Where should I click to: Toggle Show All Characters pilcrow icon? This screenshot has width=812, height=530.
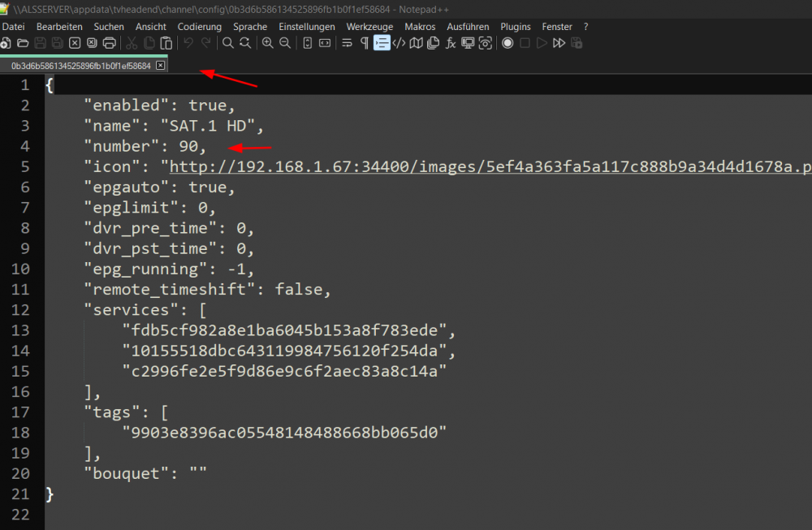364,43
